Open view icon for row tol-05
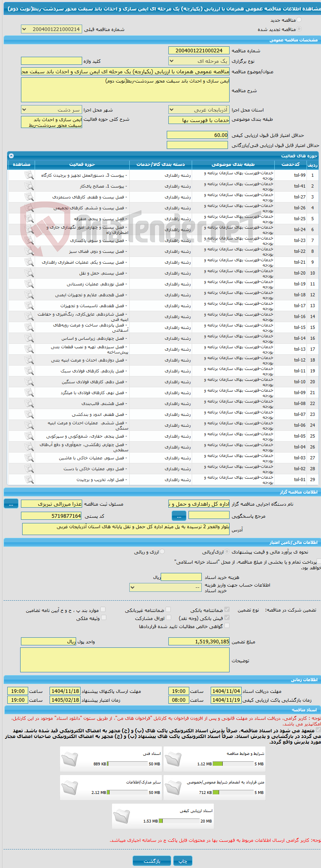Screen dimensions: 321x868 tap(29, 436)
